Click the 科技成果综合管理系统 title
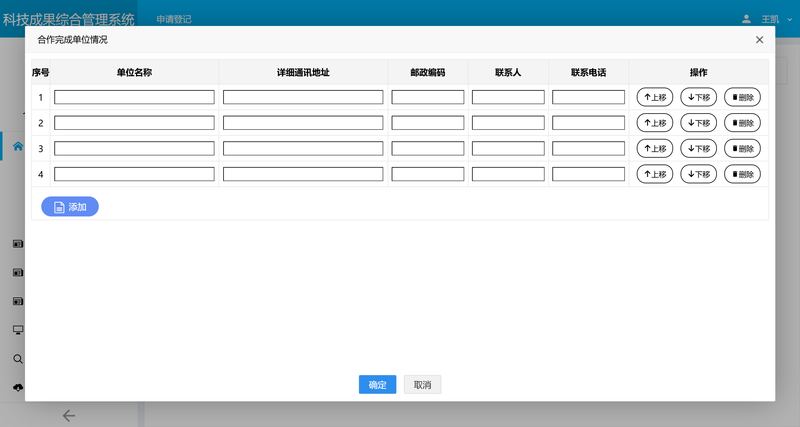This screenshot has width=800, height=427. 68,19
